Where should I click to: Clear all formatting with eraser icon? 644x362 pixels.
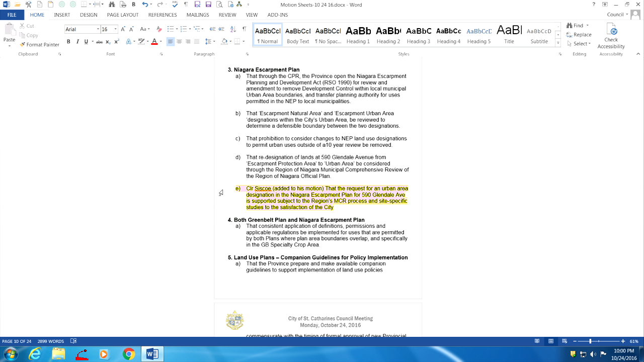[x=159, y=29]
